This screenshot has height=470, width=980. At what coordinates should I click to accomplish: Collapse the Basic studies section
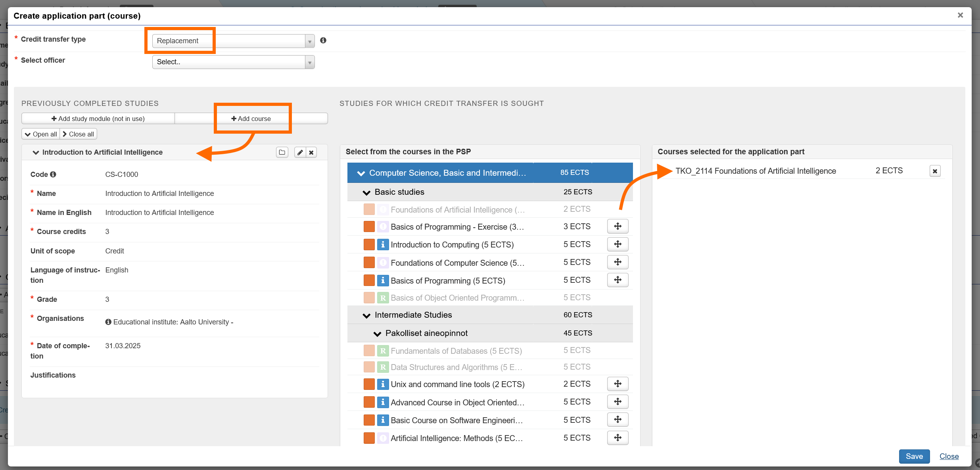click(x=366, y=192)
